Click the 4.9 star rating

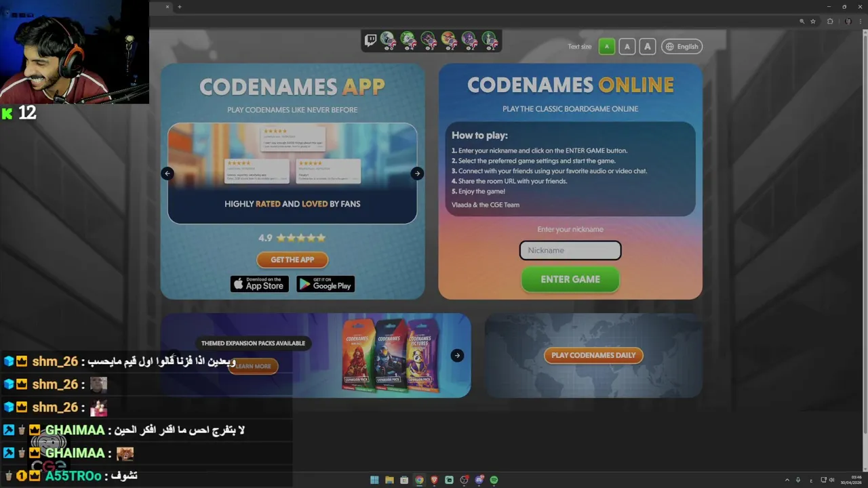pos(292,238)
